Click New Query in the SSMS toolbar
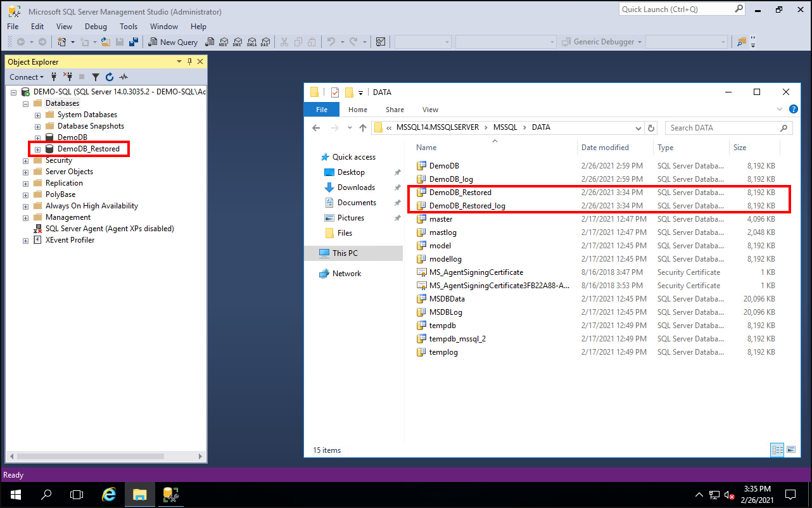Image resolution: width=812 pixels, height=508 pixels. pos(173,42)
